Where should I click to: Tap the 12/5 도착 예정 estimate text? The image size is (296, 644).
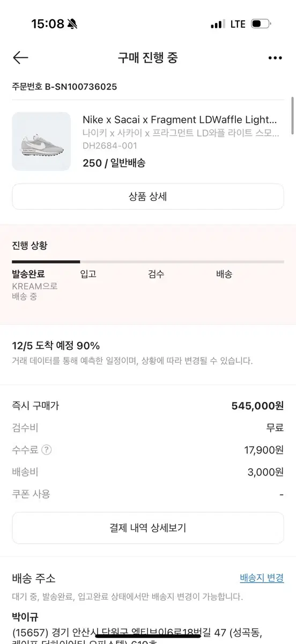[x=56, y=346]
